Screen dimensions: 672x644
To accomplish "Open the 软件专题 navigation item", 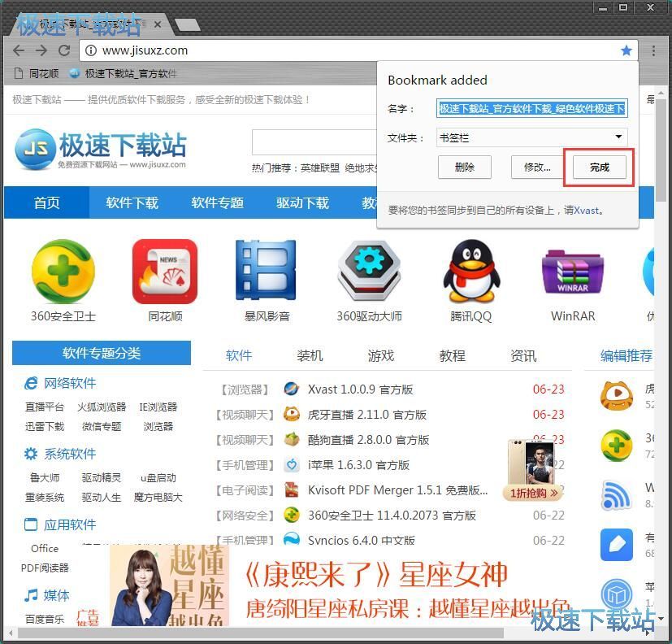I will click(x=217, y=202).
